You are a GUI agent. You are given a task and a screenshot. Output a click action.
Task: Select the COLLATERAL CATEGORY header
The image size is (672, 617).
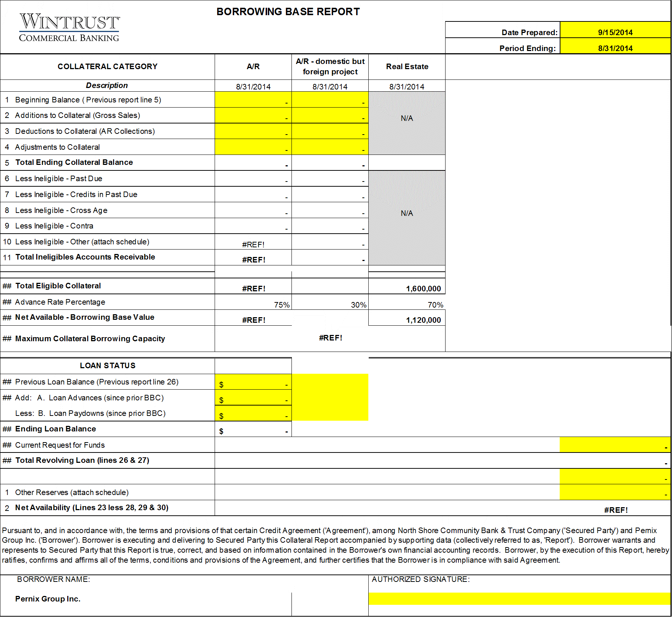(108, 67)
